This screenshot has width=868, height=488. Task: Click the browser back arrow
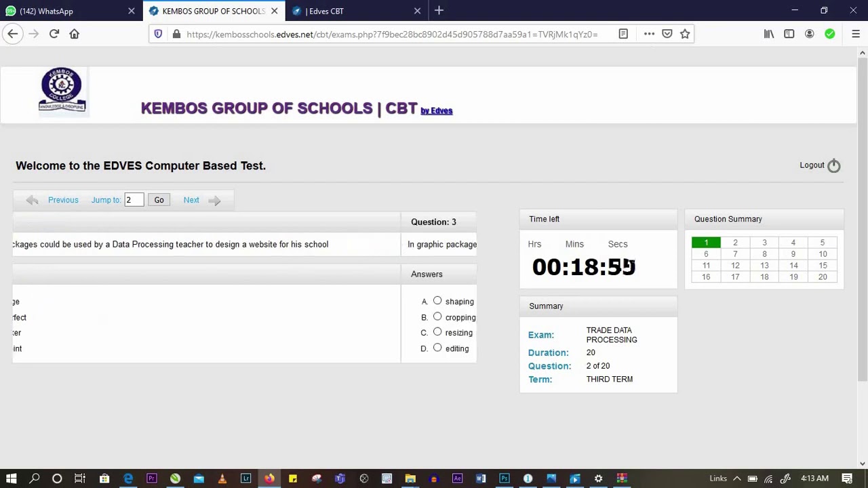coord(13,34)
